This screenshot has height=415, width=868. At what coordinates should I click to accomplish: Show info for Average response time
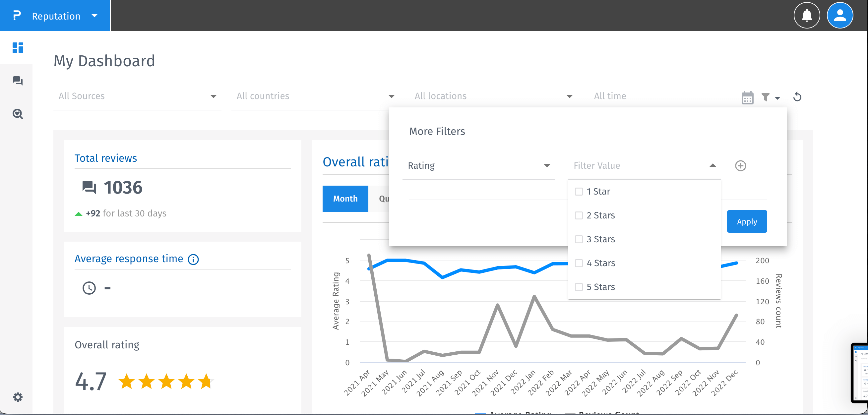pos(193,259)
